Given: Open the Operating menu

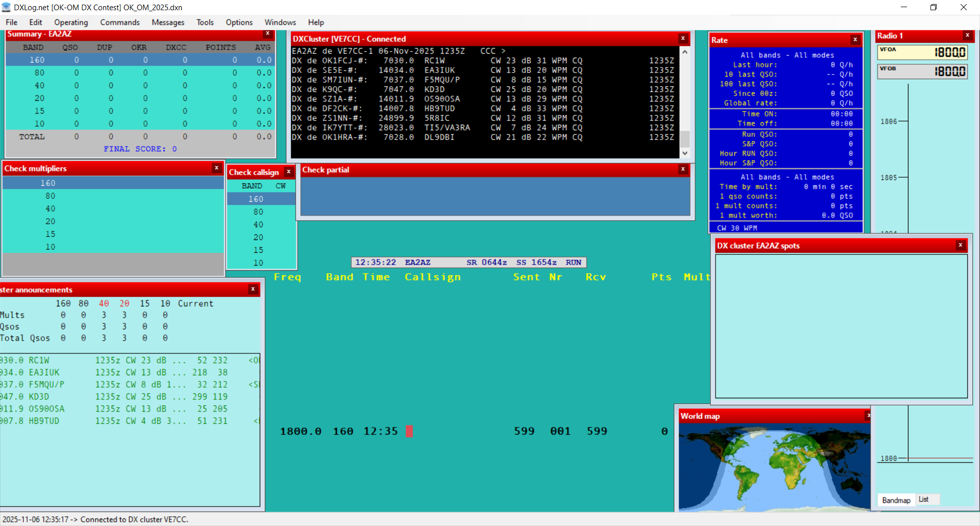Looking at the screenshot, I should pyautogui.click(x=71, y=22).
